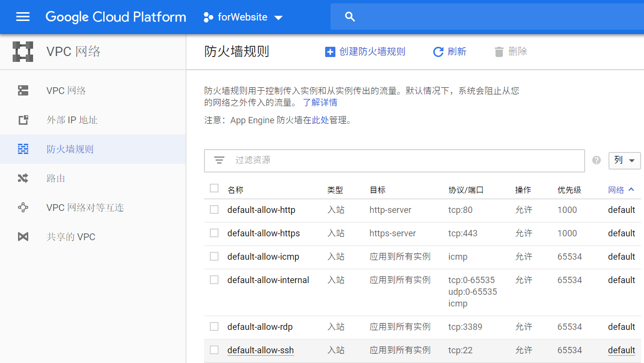Expand the columns (列) dropdown
This screenshot has height=363, width=644.
pyautogui.click(x=625, y=160)
